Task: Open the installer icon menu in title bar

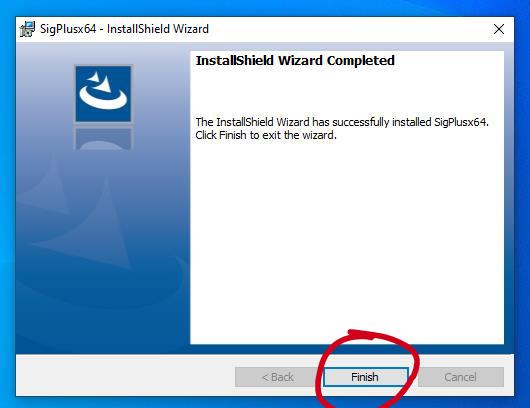Action: coord(27,29)
